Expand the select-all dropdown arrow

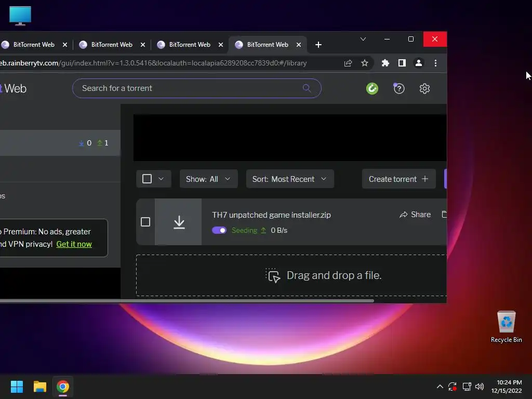pyautogui.click(x=161, y=179)
